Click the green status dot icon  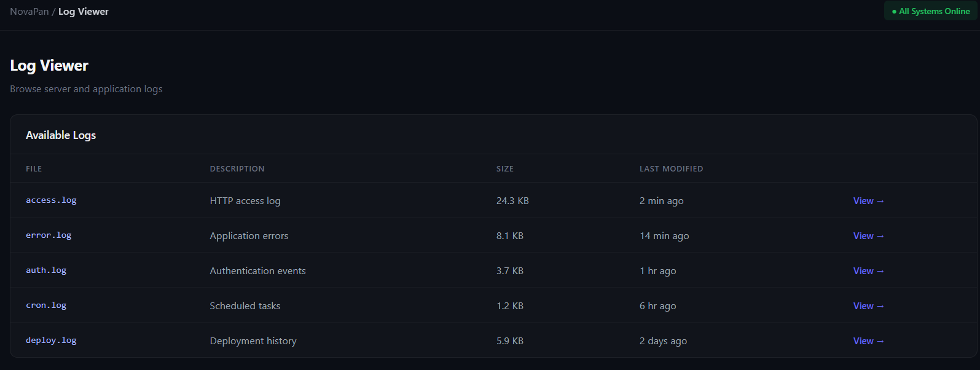point(894,12)
